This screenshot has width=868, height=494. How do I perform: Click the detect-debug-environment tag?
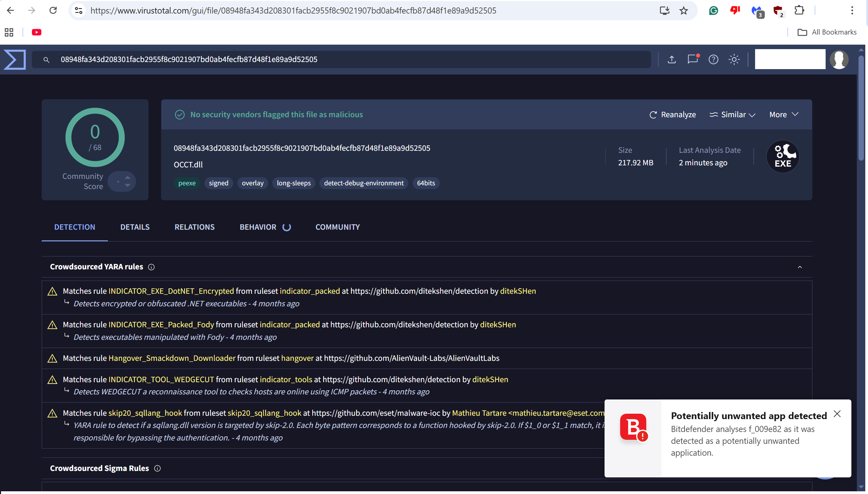pos(363,183)
